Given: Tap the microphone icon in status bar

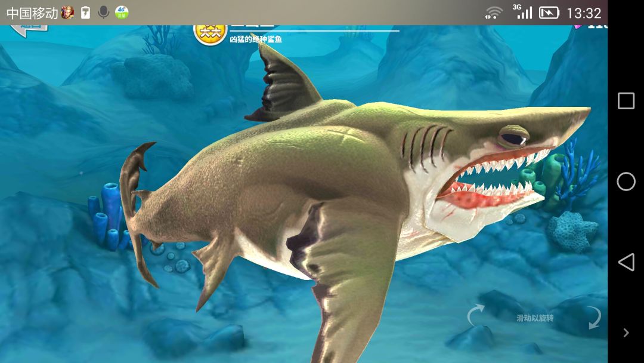Looking at the screenshot, I should [104, 13].
